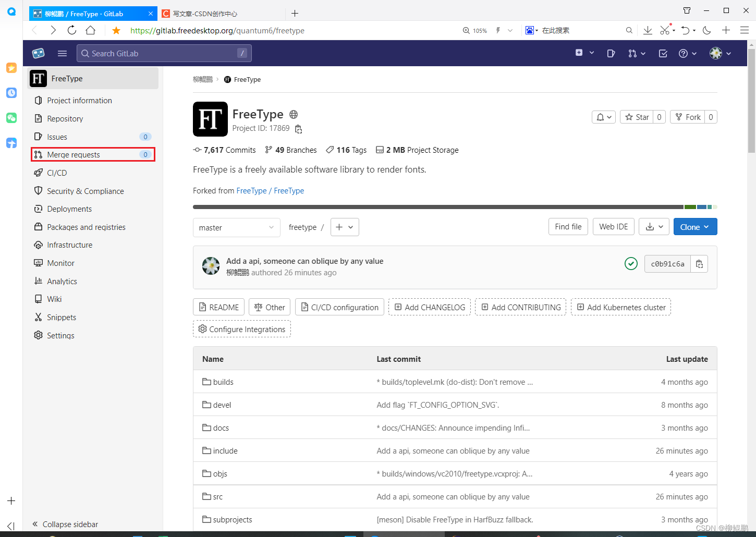Open the user avatar menu in header

[721, 53]
